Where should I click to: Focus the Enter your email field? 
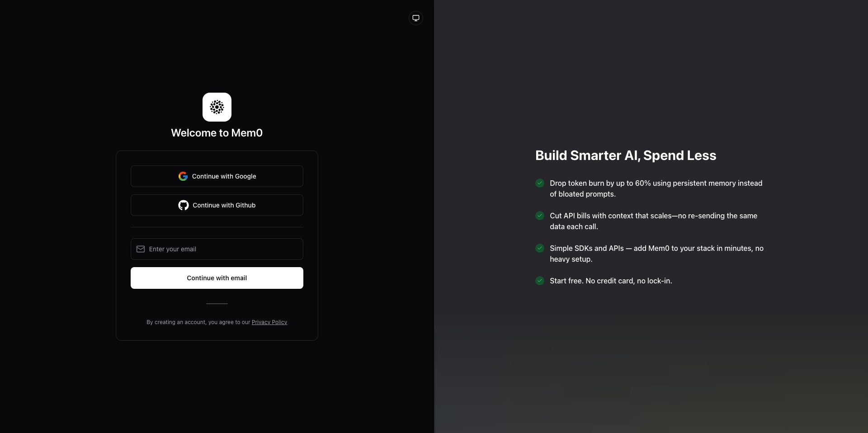point(217,249)
